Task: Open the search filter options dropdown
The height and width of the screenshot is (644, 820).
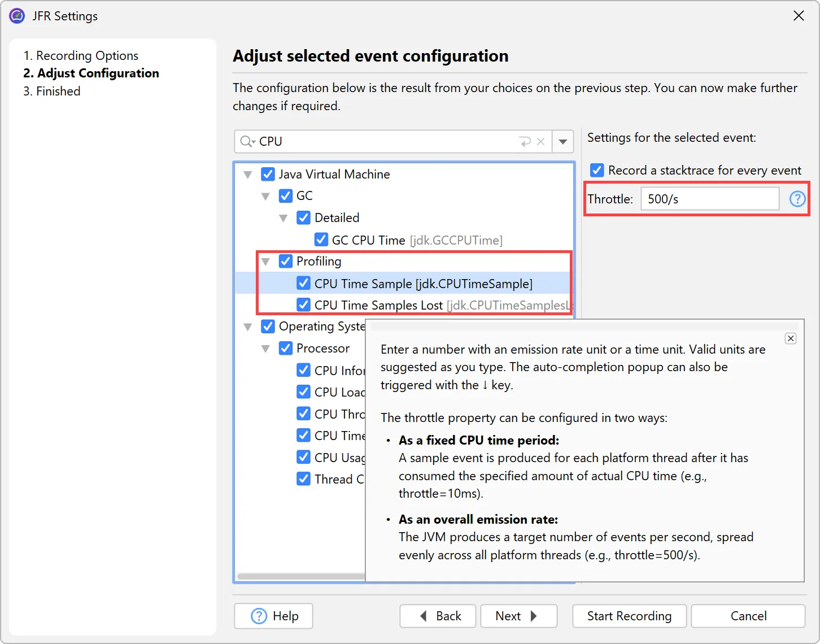Action: [x=563, y=142]
